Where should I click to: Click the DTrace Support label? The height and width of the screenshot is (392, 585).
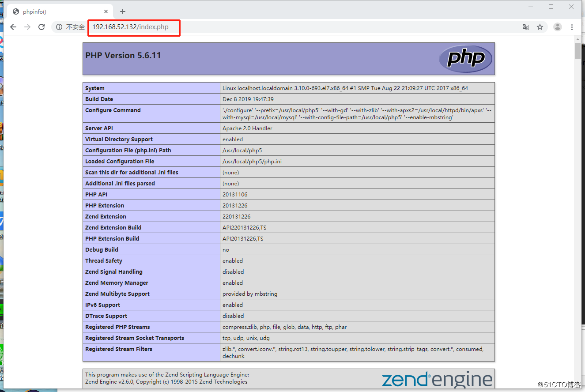point(106,316)
